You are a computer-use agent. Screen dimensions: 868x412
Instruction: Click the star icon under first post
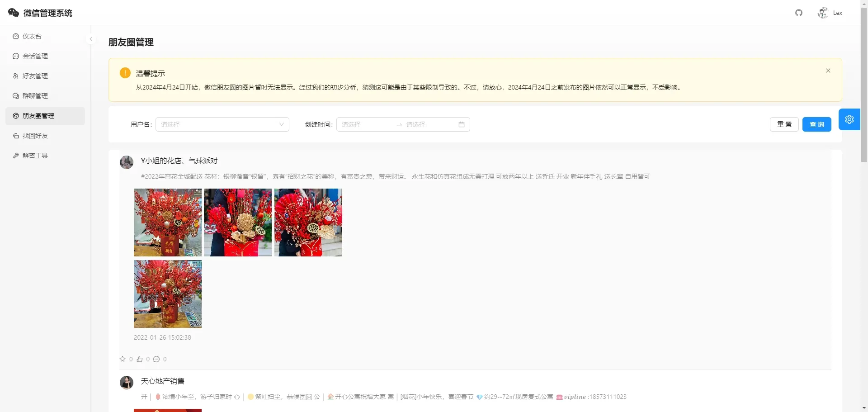pos(123,359)
